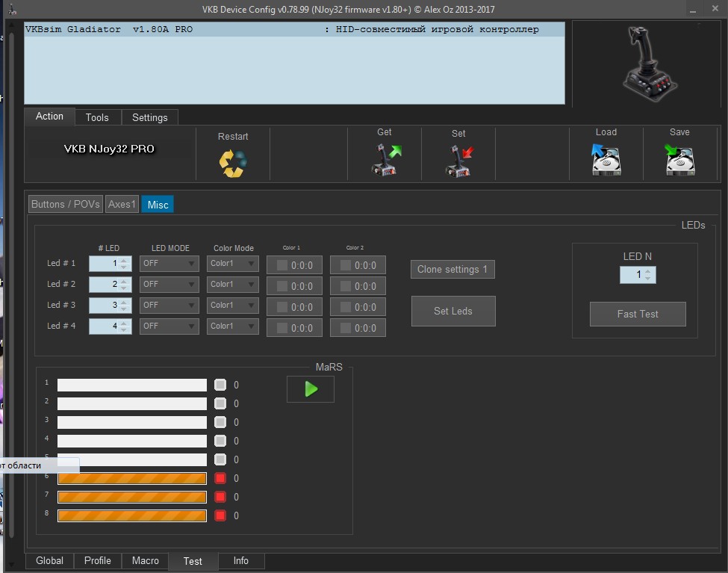Click the Get joystick icon
The width and height of the screenshot is (728, 573).
click(386, 159)
